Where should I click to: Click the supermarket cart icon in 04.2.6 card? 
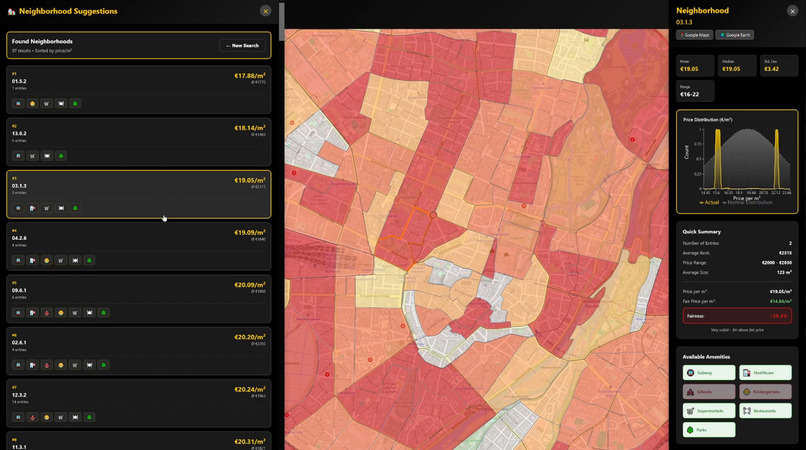[61, 261]
